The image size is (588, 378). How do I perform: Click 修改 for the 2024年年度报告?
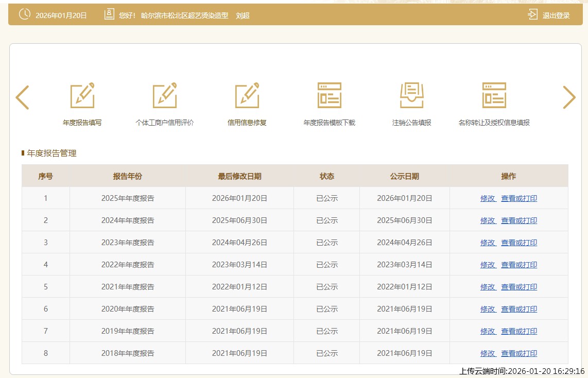point(488,220)
